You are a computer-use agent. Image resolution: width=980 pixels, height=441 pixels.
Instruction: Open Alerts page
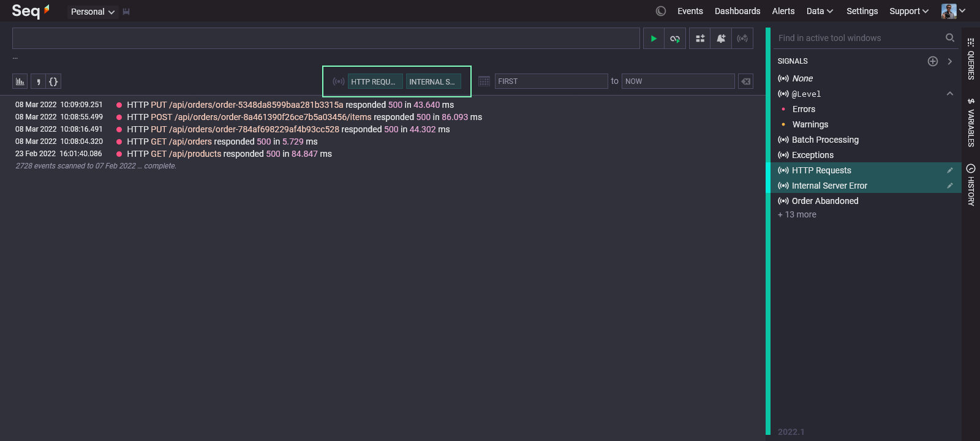point(783,11)
